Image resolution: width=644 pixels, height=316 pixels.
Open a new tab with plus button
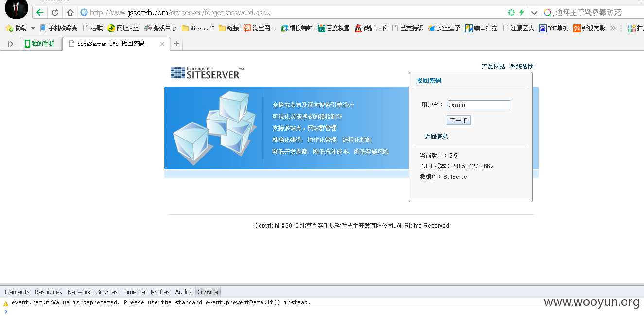pyautogui.click(x=176, y=44)
